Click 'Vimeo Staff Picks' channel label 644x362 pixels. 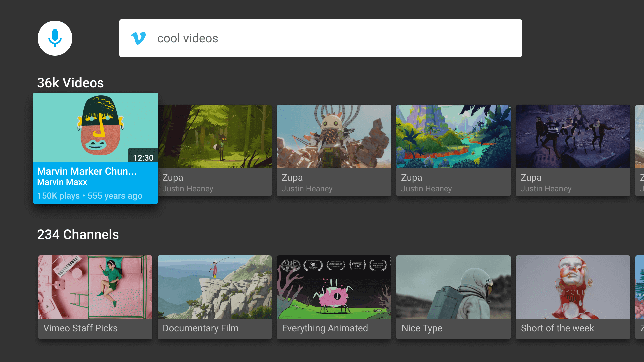pos(80,328)
